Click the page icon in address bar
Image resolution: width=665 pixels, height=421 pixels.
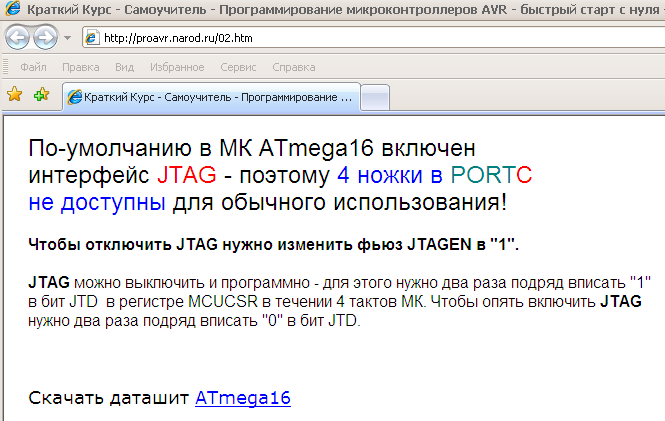[x=92, y=38]
